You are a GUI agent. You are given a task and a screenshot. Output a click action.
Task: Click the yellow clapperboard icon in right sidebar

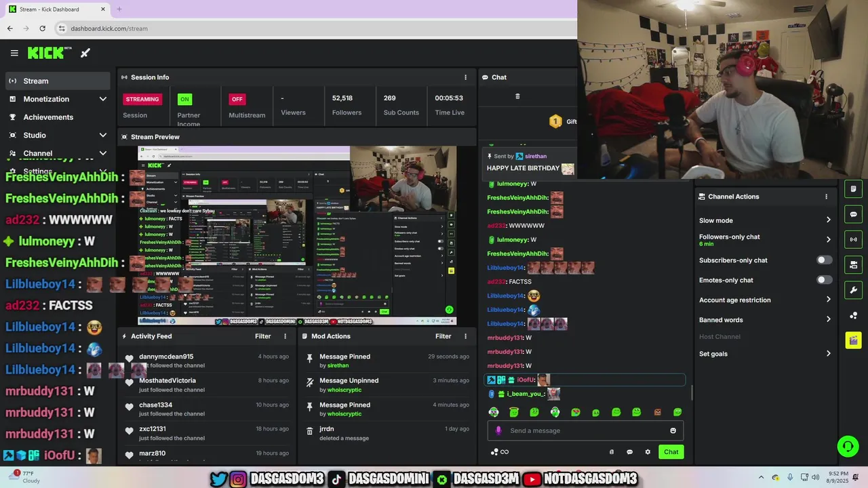[853, 340]
